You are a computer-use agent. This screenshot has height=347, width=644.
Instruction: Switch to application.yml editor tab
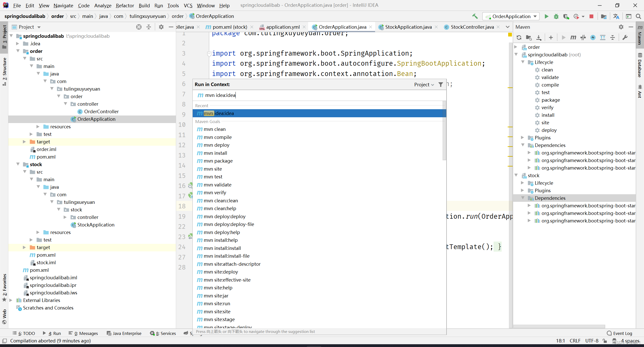tap(283, 27)
